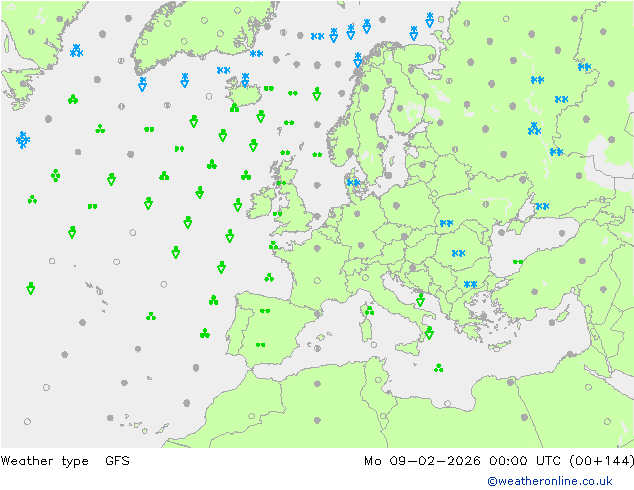Click the 'Weather type' map title text
Viewport: 634px width, 490px height.
pos(44,461)
